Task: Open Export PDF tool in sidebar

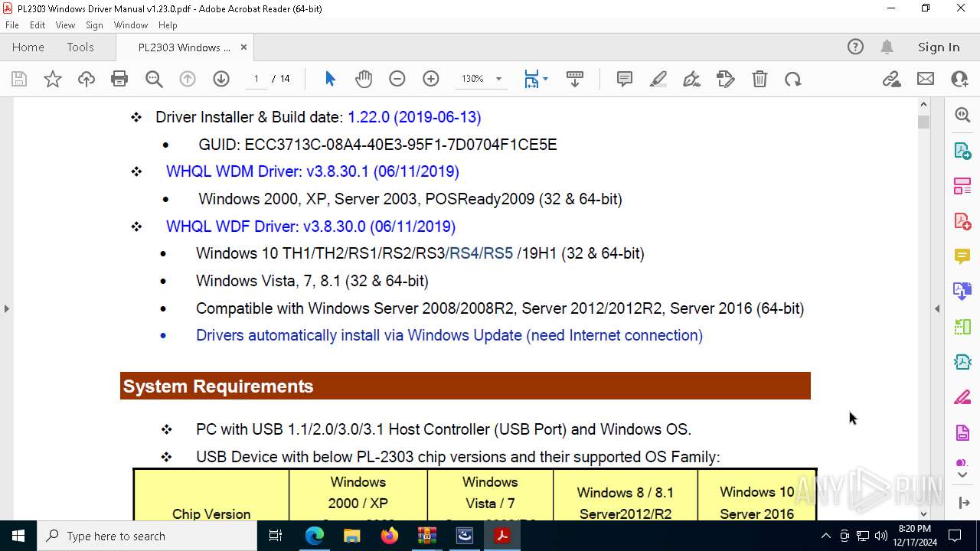Action: [x=962, y=150]
